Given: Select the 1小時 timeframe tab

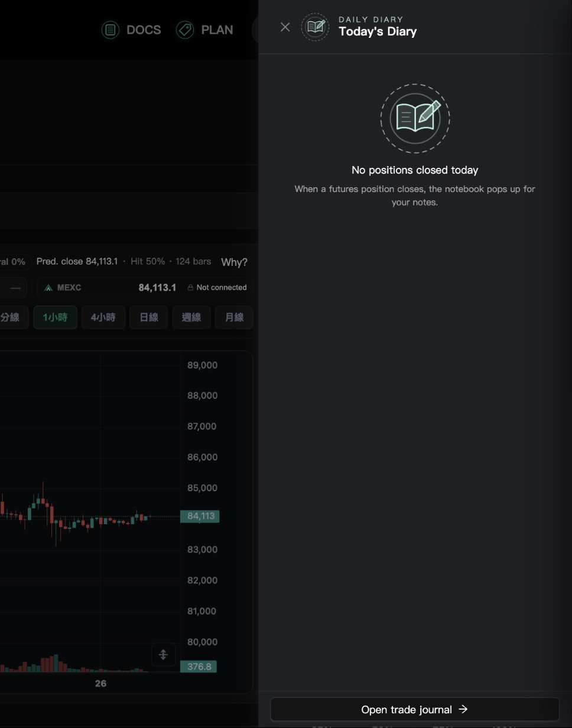Looking at the screenshot, I should click(x=55, y=317).
